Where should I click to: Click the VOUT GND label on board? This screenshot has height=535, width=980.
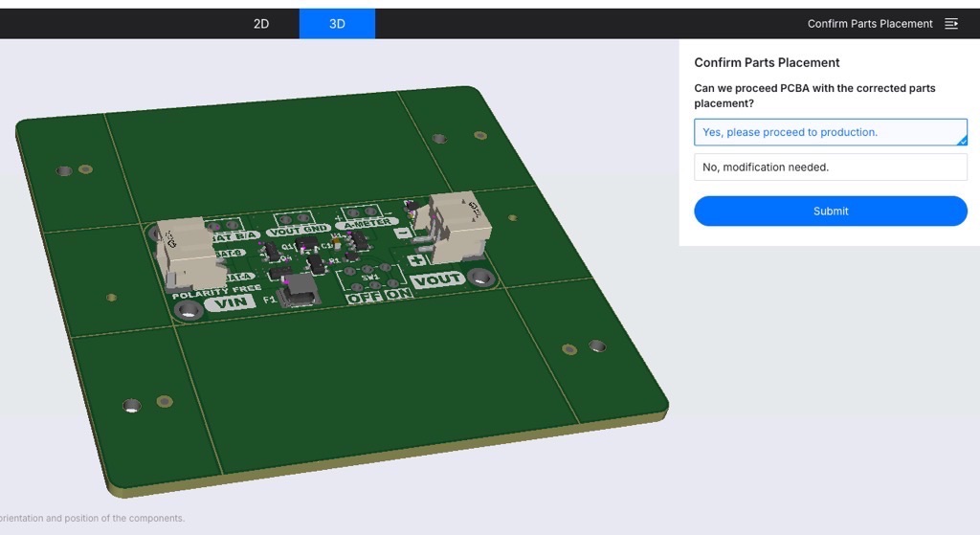click(299, 230)
